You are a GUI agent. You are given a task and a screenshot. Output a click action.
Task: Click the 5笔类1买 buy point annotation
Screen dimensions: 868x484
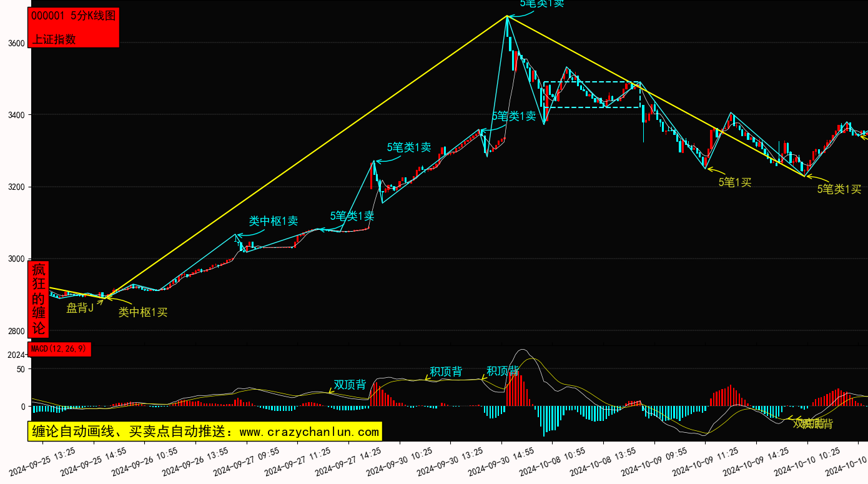(x=839, y=189)
